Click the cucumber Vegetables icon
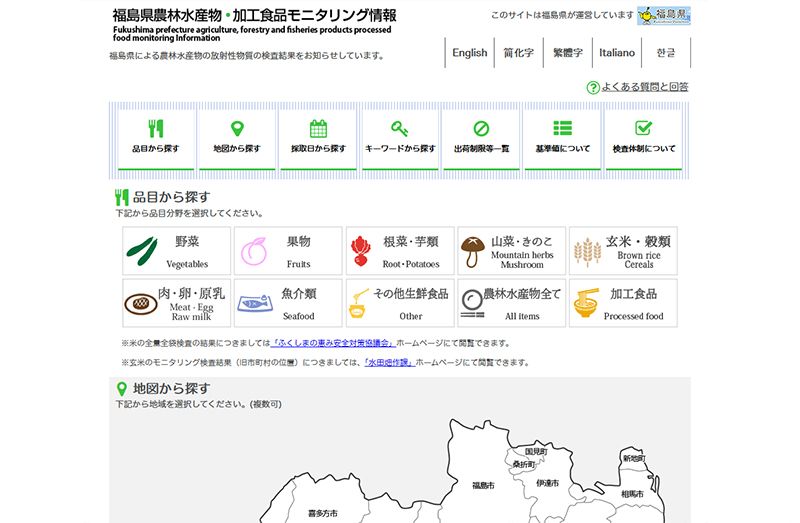This screenshot has width=800, height=523. click(x=142, y=251)
